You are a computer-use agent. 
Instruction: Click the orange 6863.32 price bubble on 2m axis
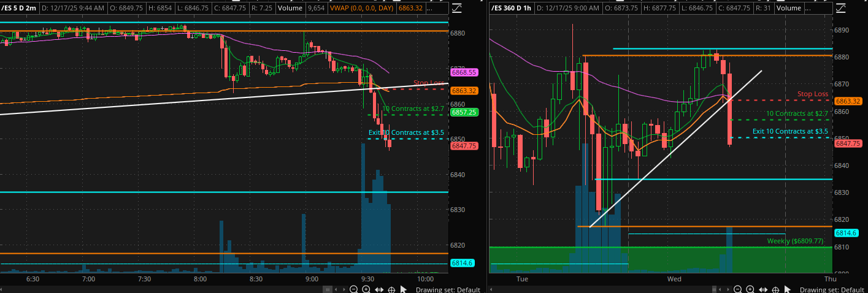(x=464, y=91)
